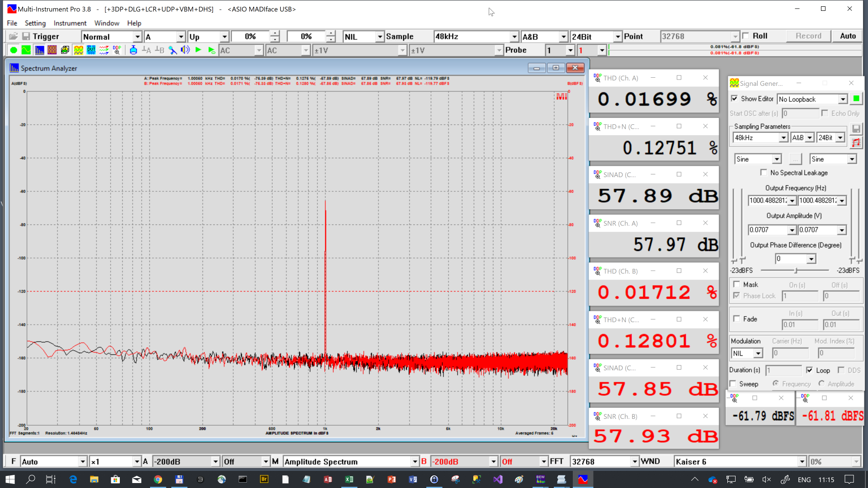This screenshot has height=488, width=868.
Task: Open the Settings menu
Action: click(x=34, y=23)
